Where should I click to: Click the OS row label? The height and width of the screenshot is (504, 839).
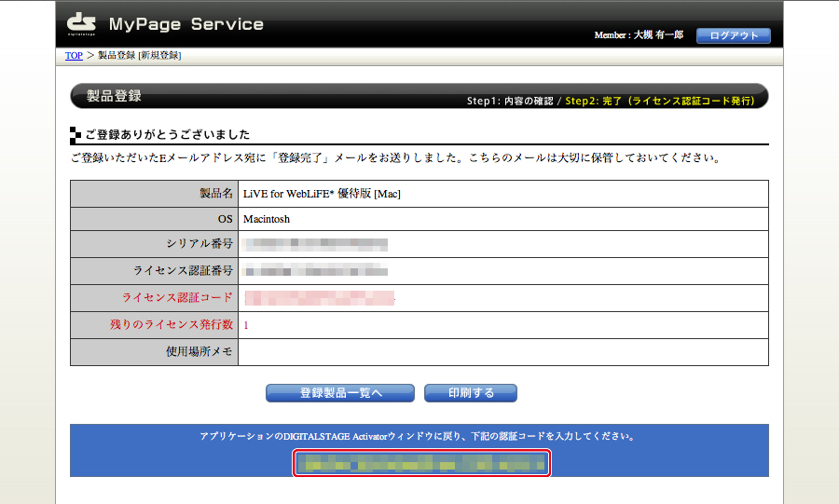click(226, 219)
